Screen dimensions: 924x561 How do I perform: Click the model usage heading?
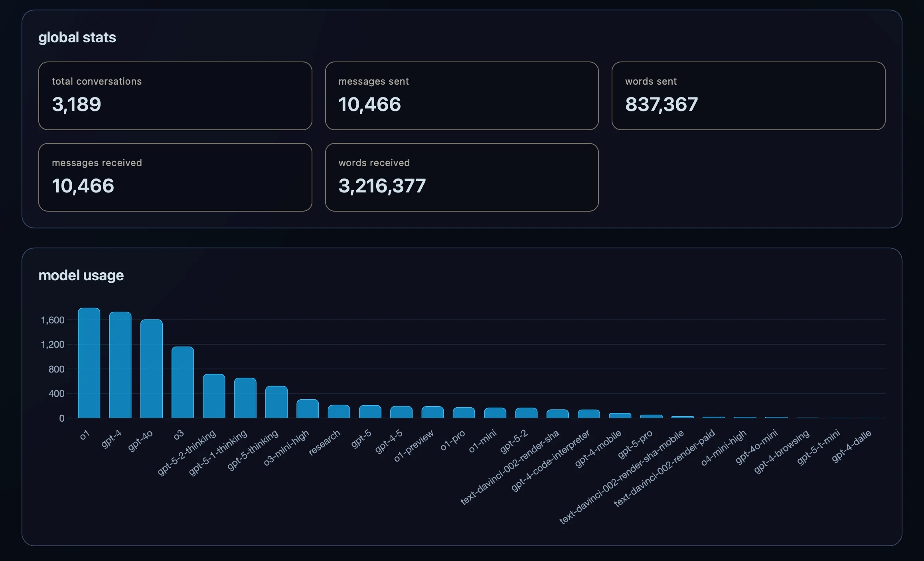(x=81, y=275)
